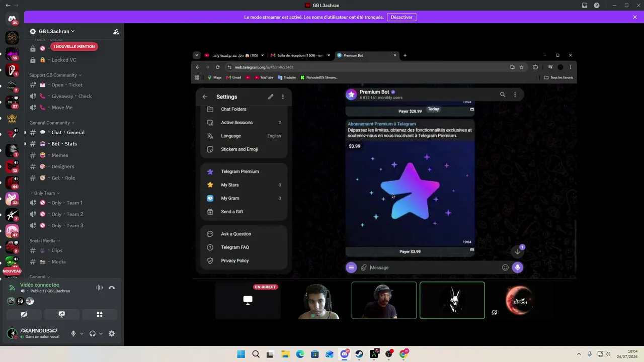Toggle camera off/on in voice panel
This screenshot has width=644, height=362.
click(x=24, y=314)
